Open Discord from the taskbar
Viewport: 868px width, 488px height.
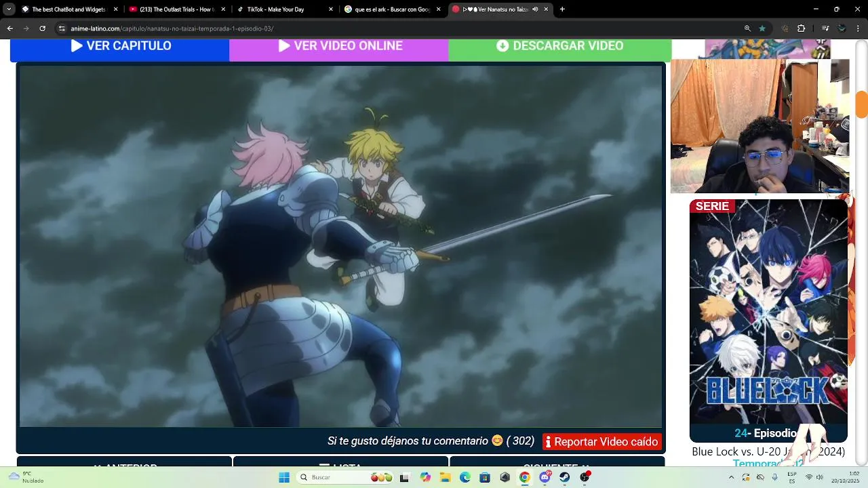click(x=545, y=477)
